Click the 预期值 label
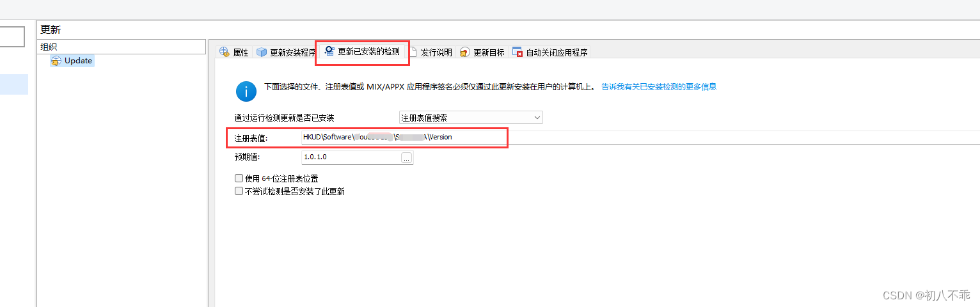 [247, 157]
